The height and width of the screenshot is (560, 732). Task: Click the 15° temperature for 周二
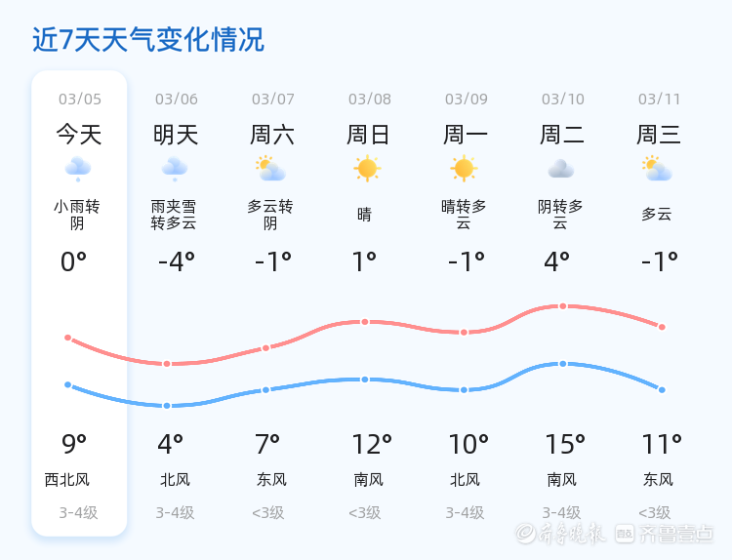tap(565, 445)
